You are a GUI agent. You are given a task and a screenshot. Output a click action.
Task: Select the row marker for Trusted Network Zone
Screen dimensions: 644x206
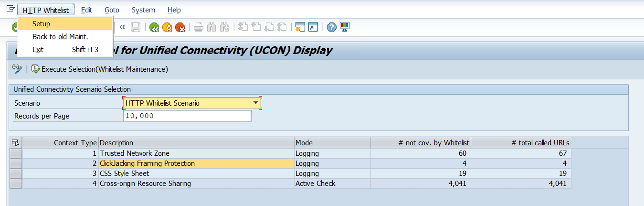tap(16, 153)
